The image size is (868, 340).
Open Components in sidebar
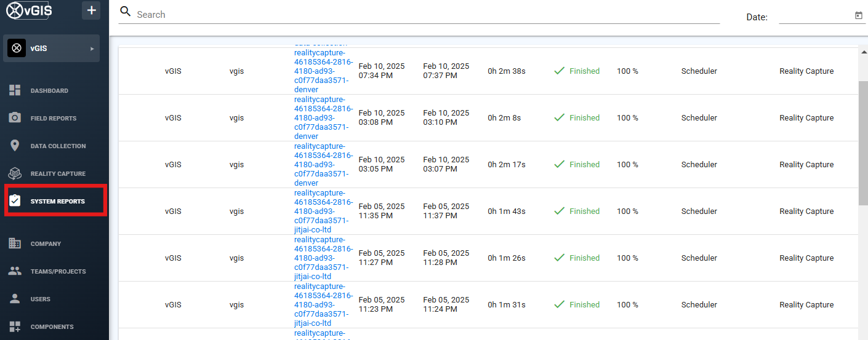click(x=52, y=326)
